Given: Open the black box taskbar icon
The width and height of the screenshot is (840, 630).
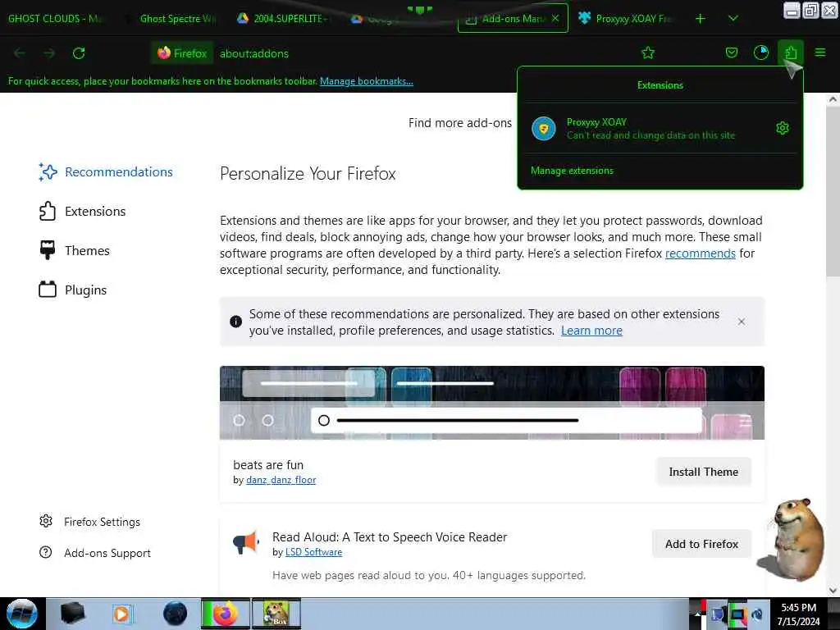Looking at the screenshot, I should pyautogui.click(x=72, y=614).
